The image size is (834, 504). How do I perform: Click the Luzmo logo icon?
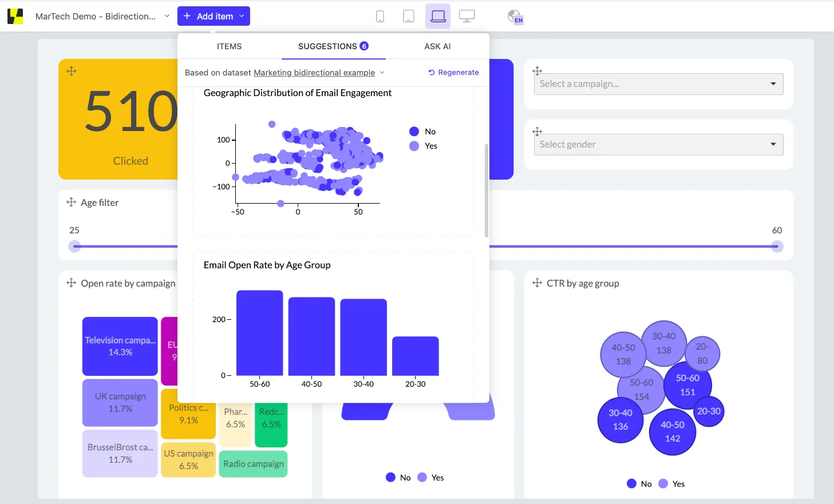[15, 16]
